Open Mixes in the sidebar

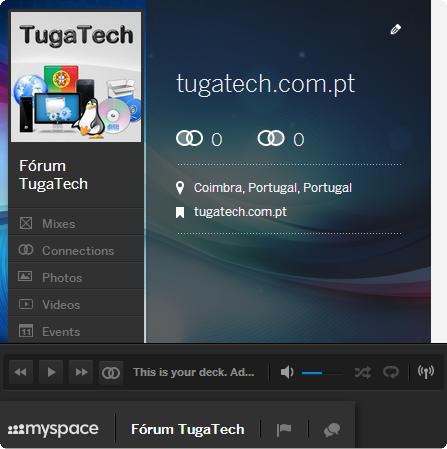click(x=76, y=223)
